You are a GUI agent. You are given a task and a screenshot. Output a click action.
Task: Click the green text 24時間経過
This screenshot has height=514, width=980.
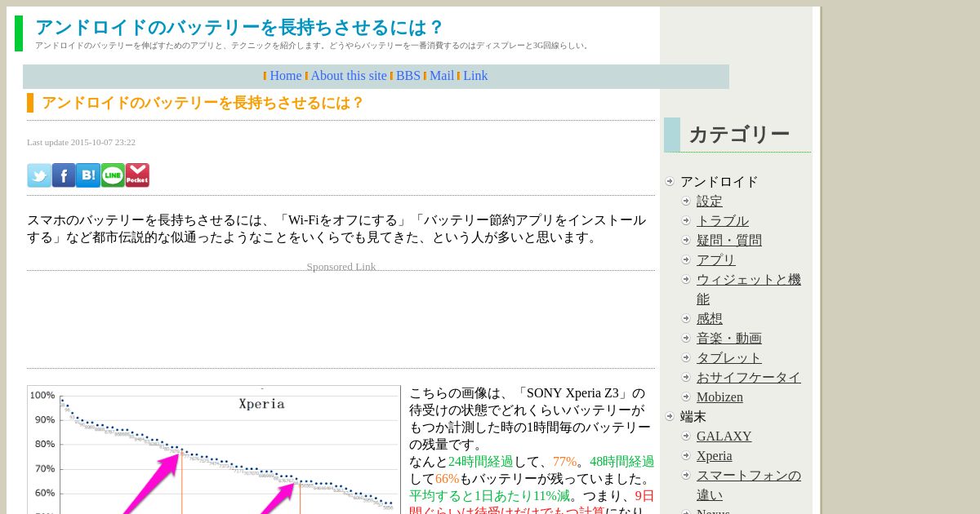pyautogui.click(x=481, y=462)
